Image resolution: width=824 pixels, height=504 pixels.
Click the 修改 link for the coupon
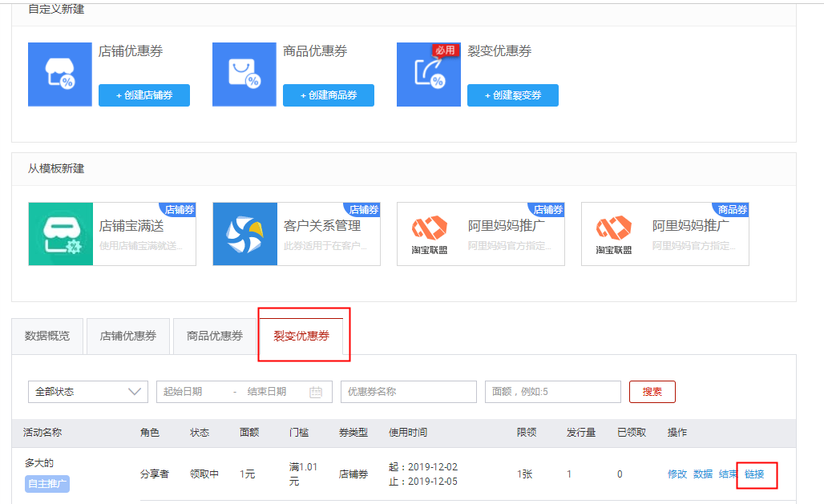pyautogui.click(x=677, y=474)
